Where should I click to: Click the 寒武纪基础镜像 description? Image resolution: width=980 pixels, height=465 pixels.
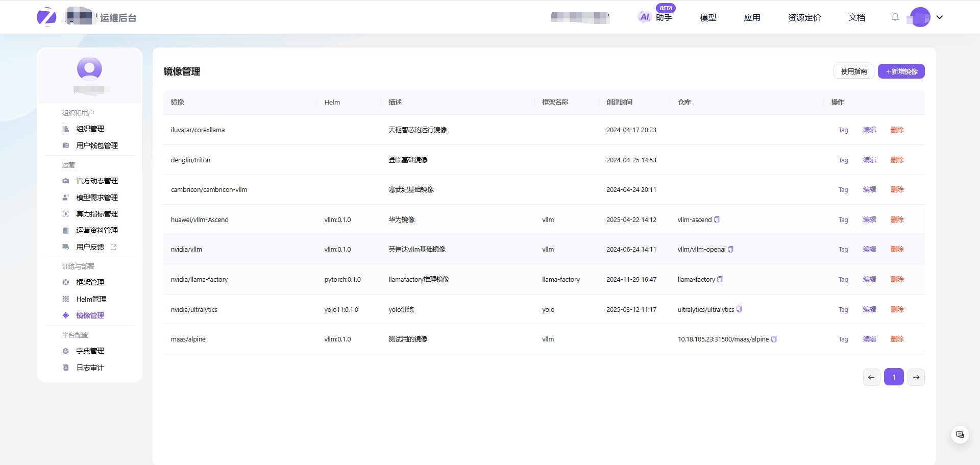click(x=411, y=190)
